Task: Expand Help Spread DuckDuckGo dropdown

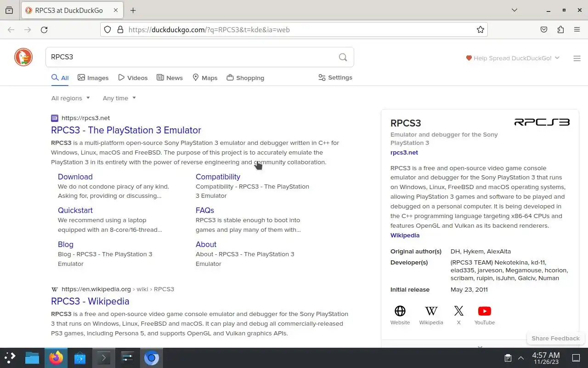Action: pyautogui.click(x=513, y=58)
